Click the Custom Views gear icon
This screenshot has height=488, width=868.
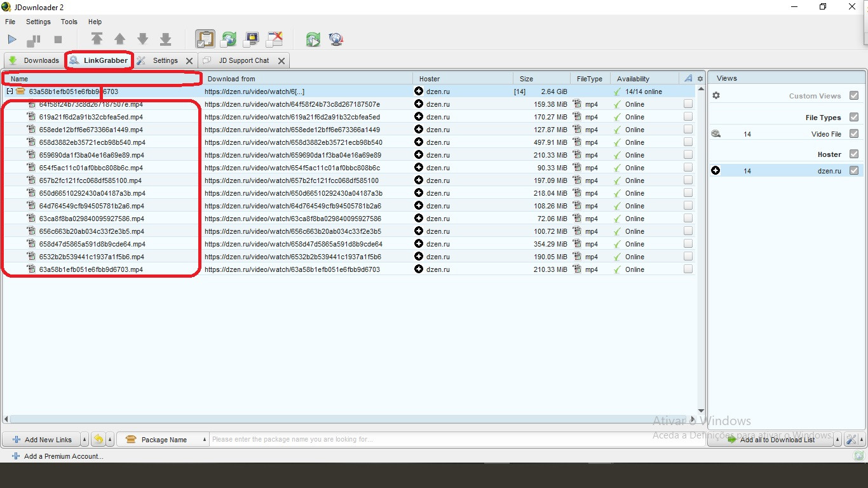click(x=716, y=96)
